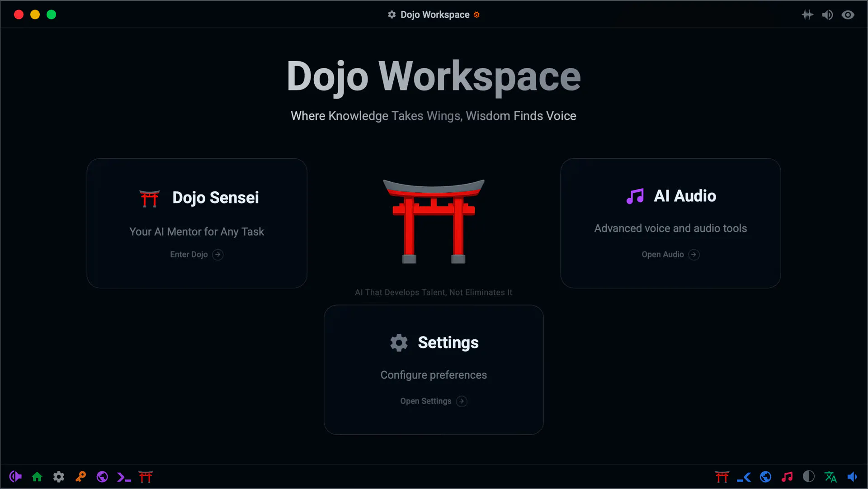Click the waveform icon in title bar

tap(807, 14)
